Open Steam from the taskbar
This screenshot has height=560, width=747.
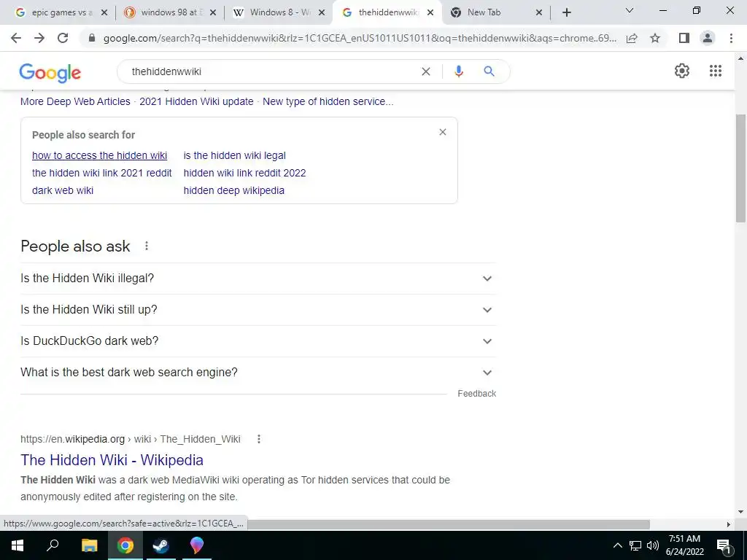point(160,545)
